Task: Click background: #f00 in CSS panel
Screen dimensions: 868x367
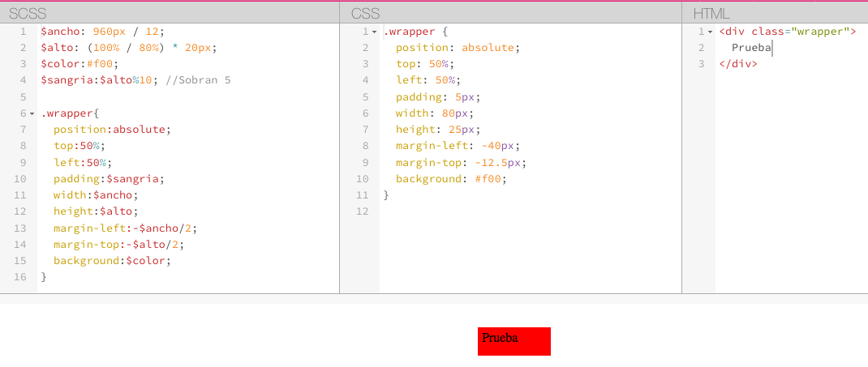Action: click(452, 179)
